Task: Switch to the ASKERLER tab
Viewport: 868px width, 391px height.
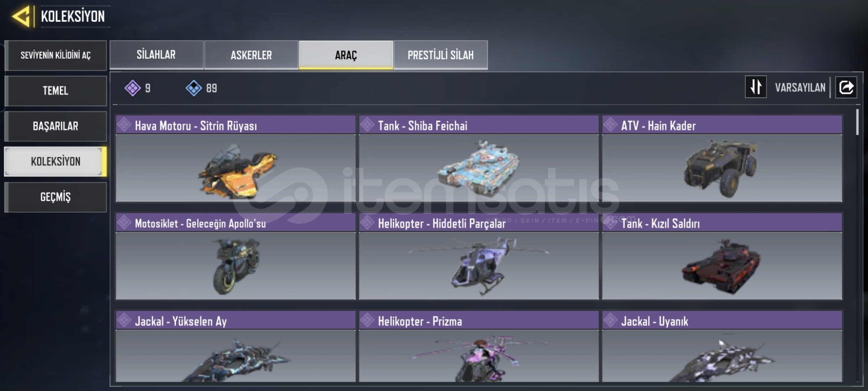Action: coord(251,55)
